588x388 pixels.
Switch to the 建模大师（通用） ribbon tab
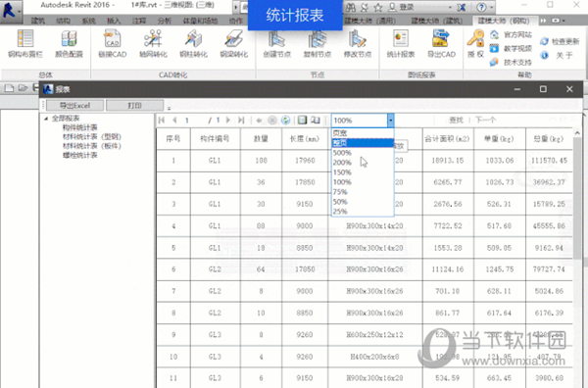369,21
